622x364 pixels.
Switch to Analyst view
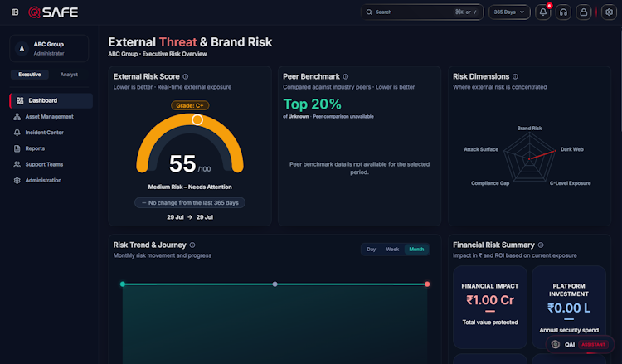(69, 75)
